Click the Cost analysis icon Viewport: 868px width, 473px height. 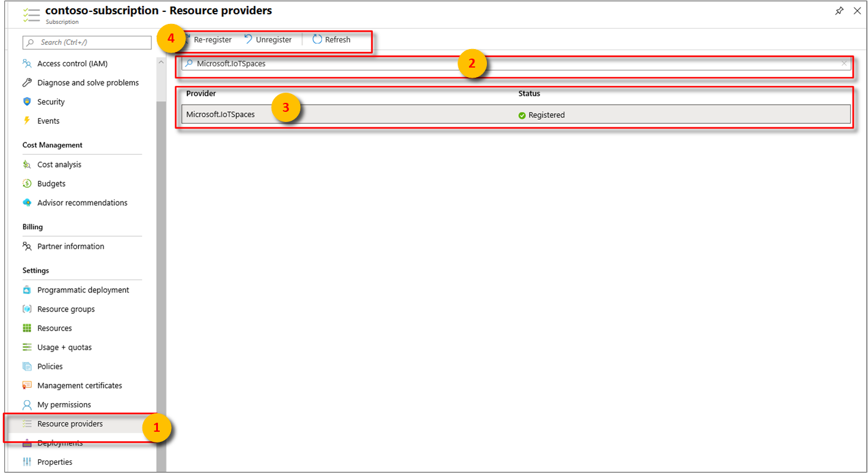tap(27, 164)
